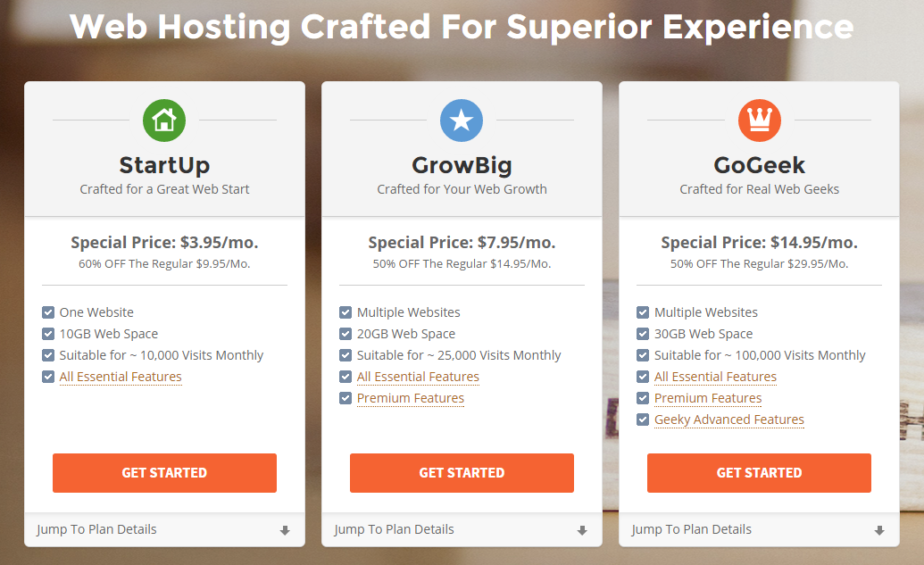Click GET STARTED for the StartUp plan
This screenshot has width=924, height=565.
pos(164,473)
